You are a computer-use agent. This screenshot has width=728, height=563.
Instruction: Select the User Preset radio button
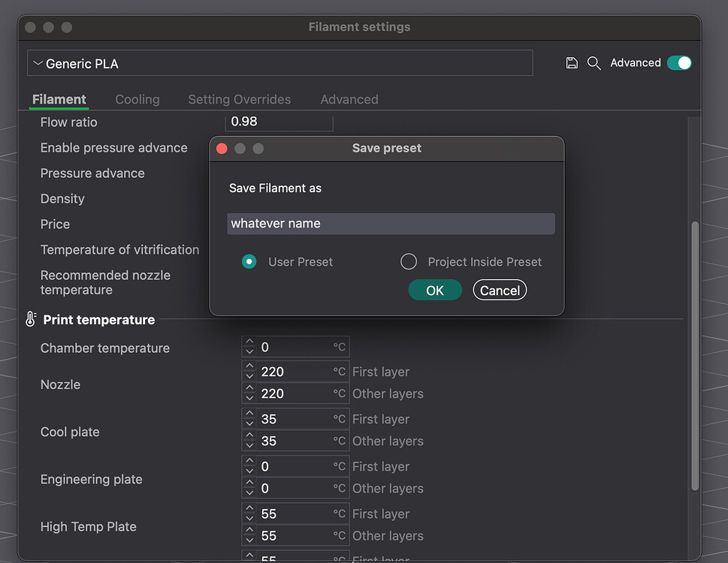click(x=249, y=261)
